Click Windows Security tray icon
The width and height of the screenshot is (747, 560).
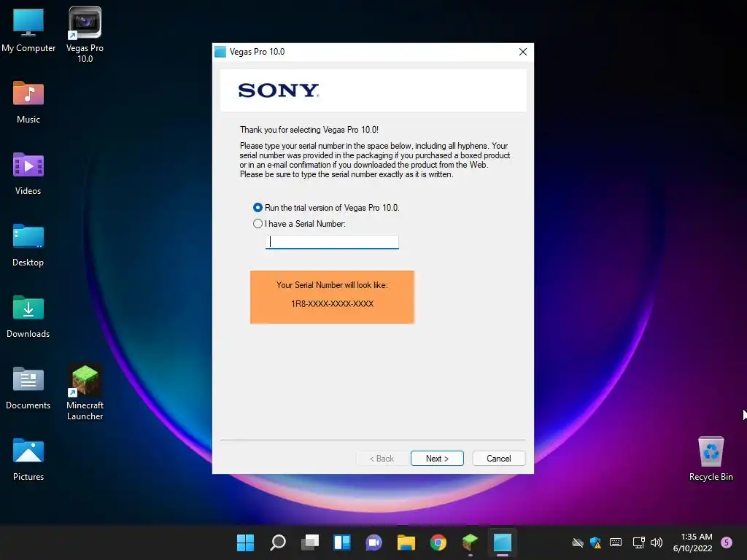coord(595,542)
